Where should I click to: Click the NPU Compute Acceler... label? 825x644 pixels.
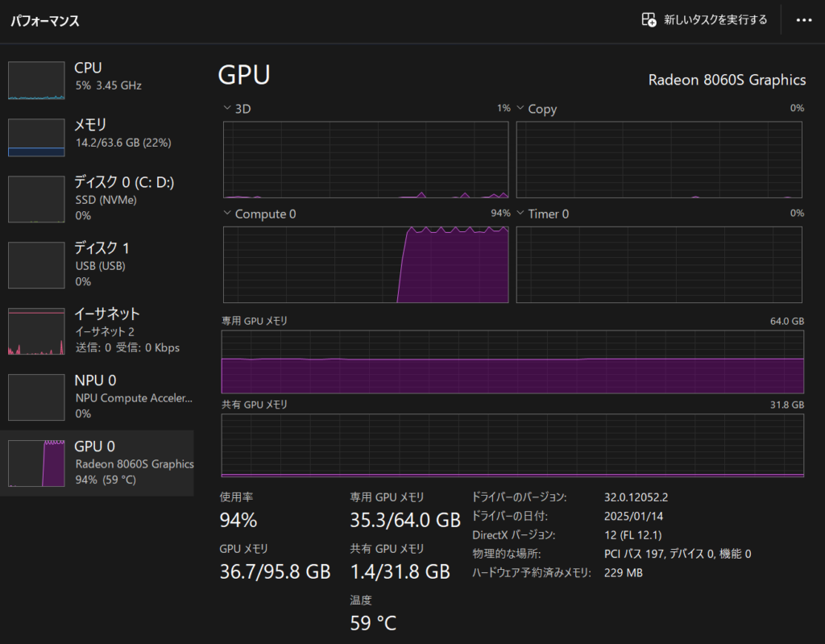click(x=134, y=398)
